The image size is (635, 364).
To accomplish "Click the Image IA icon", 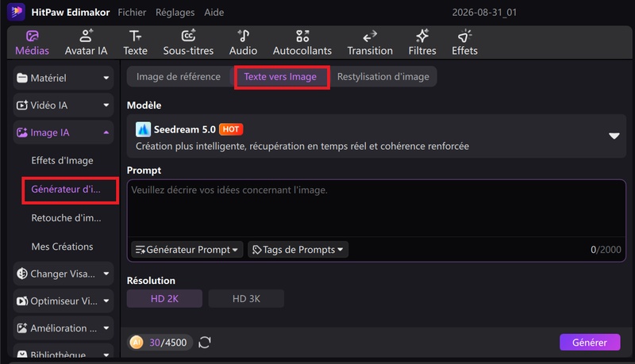I will [22, 132].
